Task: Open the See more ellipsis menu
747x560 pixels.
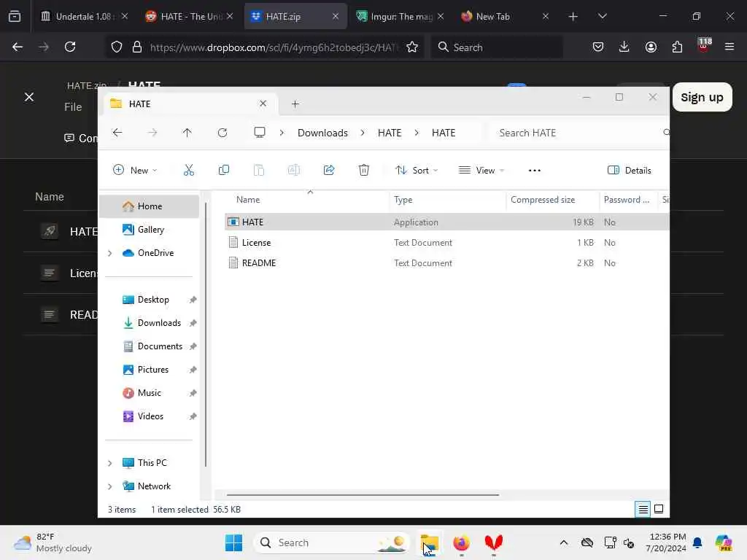Action: 535,170
